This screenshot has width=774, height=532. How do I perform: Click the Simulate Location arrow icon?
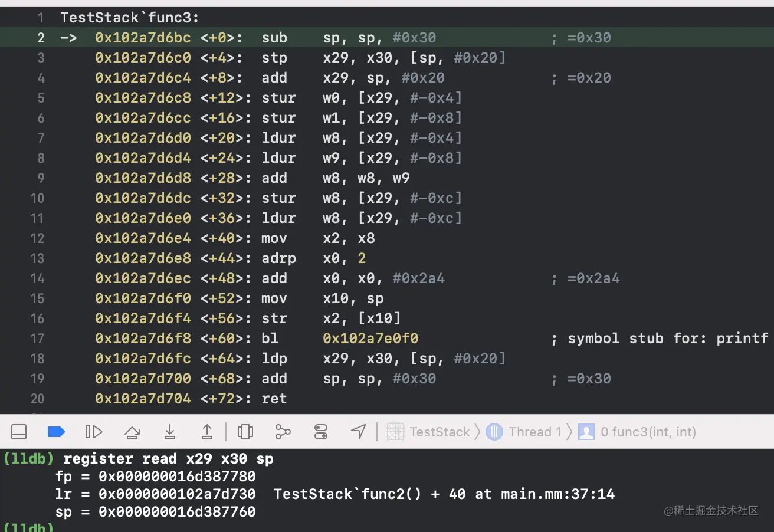[358, 432]
